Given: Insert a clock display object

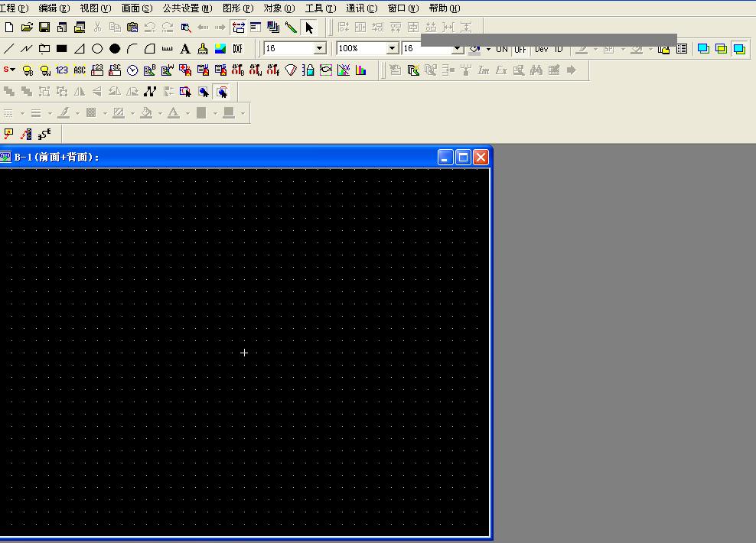Looking at the screenshot, I should (x=132, y=70).
